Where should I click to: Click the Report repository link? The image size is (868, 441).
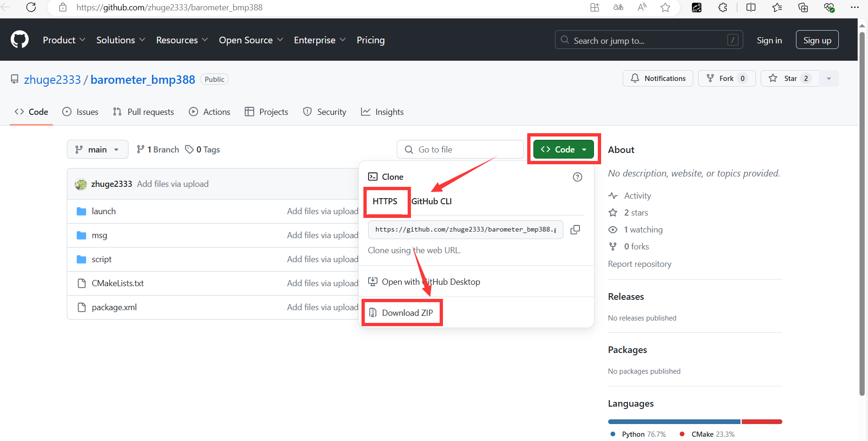point(640,264)
